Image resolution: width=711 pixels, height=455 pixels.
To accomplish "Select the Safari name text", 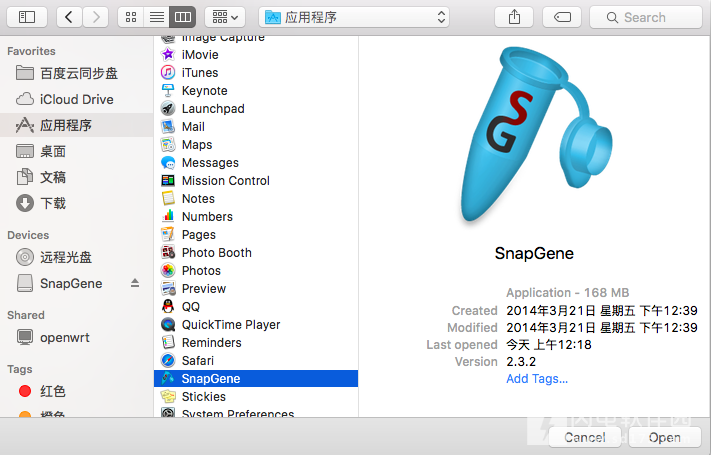I will (198, 361).
